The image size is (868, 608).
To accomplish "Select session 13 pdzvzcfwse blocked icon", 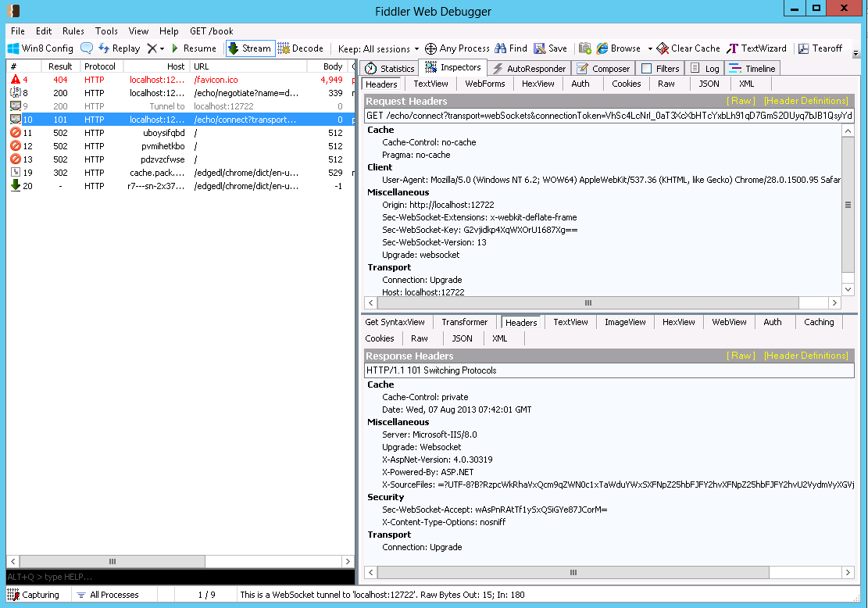I will click(x=16, y=159).
